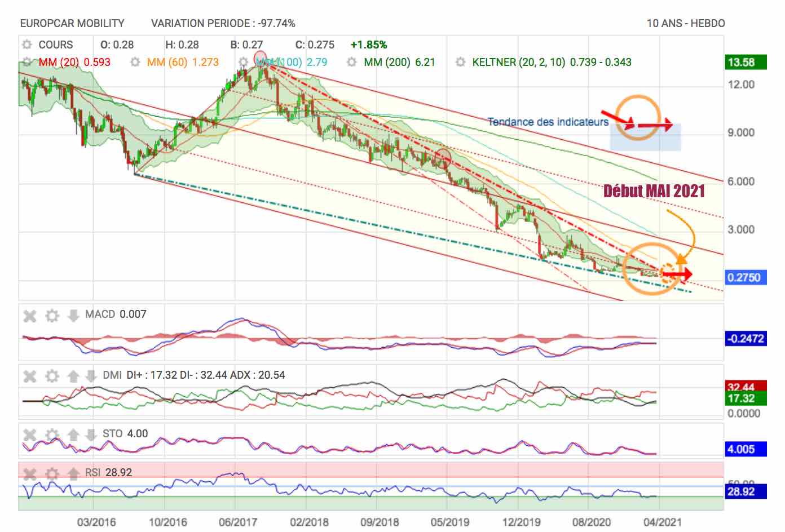Image resolution: width=785 pixels, height=532 pixels.
Task: Open settings gear for MM (100)
Action: (244, 62)
